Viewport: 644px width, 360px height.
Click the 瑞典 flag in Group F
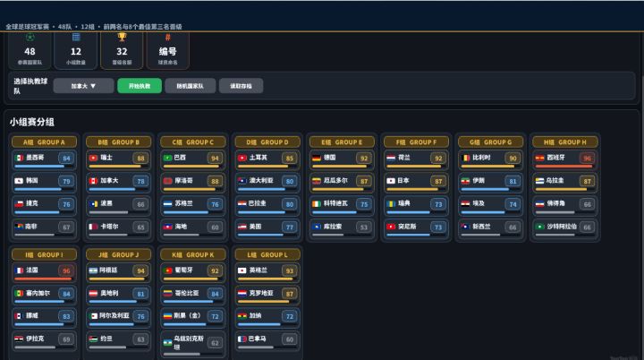point(391,203)
